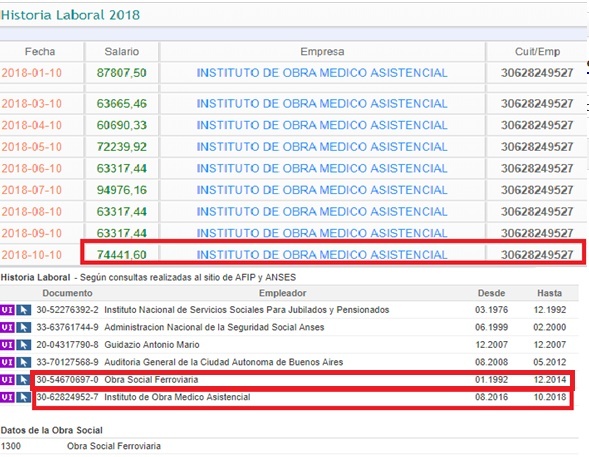Select the salary value 72239,92
The image size is (589, 457).
[x=122, y=147]
